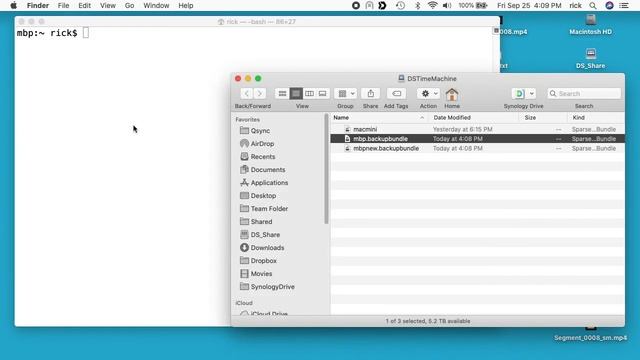
Task: Switch Finder to list view
Action: [x=296, y=93]
